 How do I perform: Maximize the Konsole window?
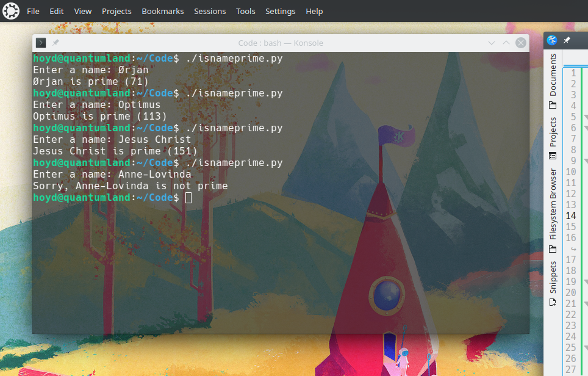tap(506, 43)
